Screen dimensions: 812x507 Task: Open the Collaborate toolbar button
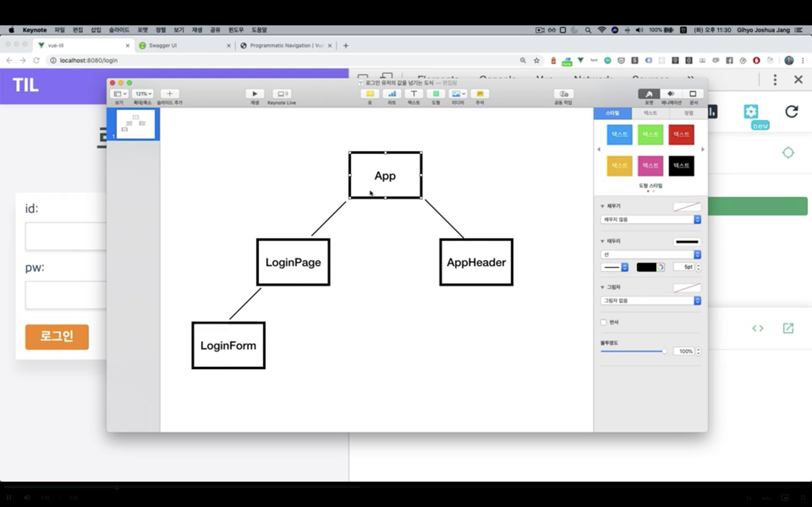tap(564, 94)
